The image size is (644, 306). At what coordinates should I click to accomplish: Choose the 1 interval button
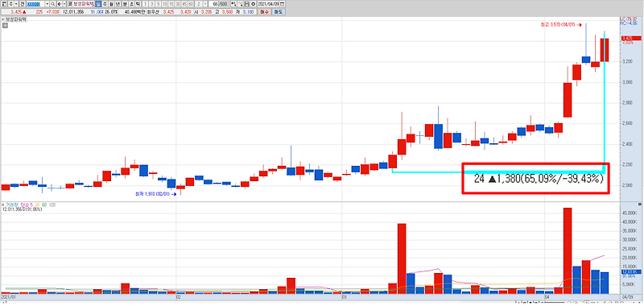[x=145, y=4]
